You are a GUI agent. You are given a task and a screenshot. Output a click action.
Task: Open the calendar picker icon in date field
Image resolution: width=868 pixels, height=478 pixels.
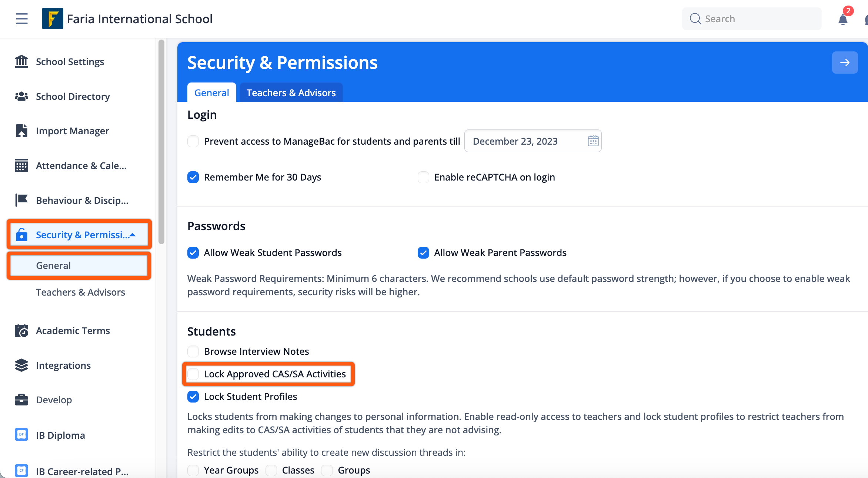tap(593, 141)
